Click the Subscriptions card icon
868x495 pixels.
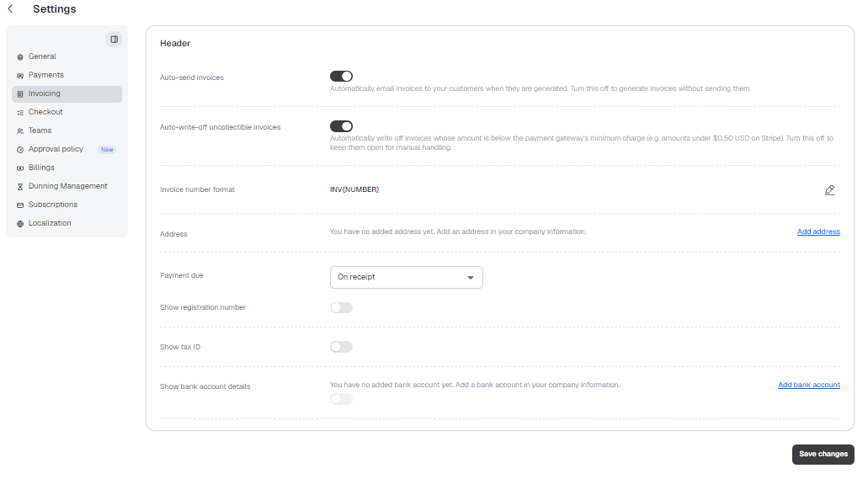[20, 205]
